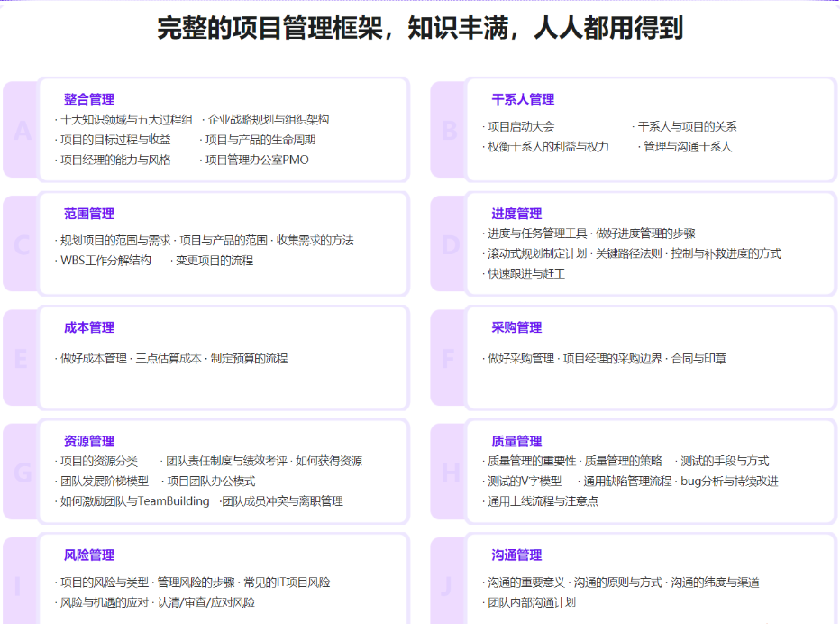Select the 快速跟进与赶工 item
Image resolution: width=840 pixels, height=624 pixels.
click(526, 273)
